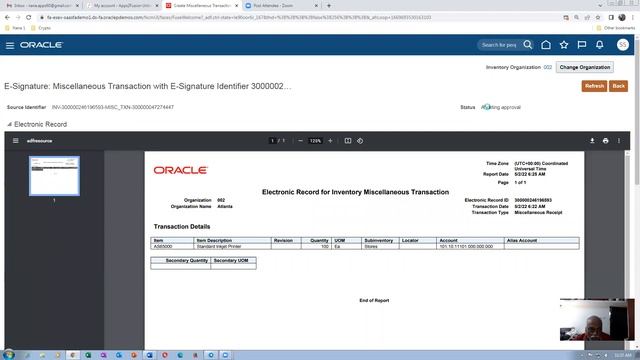The image size is (640, 360).
Task: Go back in the browser
Action: pyautogui.click(x=7, y=18)
